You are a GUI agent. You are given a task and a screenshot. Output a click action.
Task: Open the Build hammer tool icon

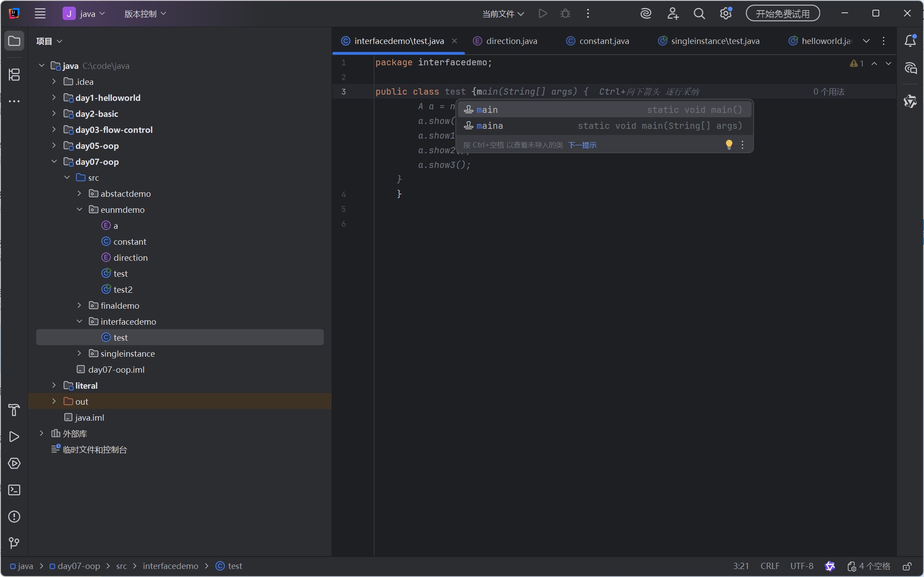tap(14, 410)
